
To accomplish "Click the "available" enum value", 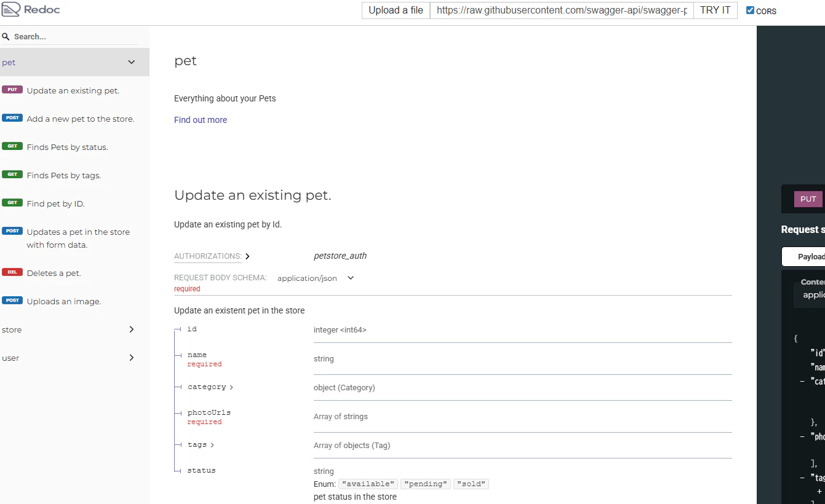I will pyautogui.click(x=369, y=484).
